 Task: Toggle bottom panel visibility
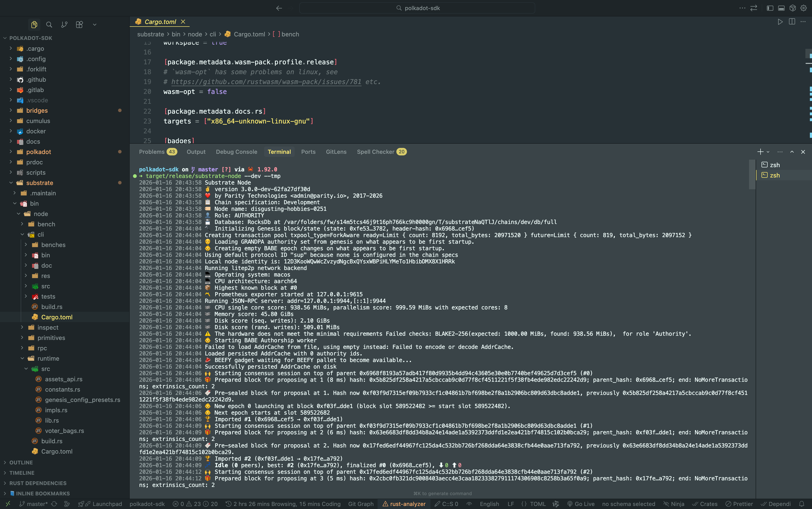click(x=781, y=8)
